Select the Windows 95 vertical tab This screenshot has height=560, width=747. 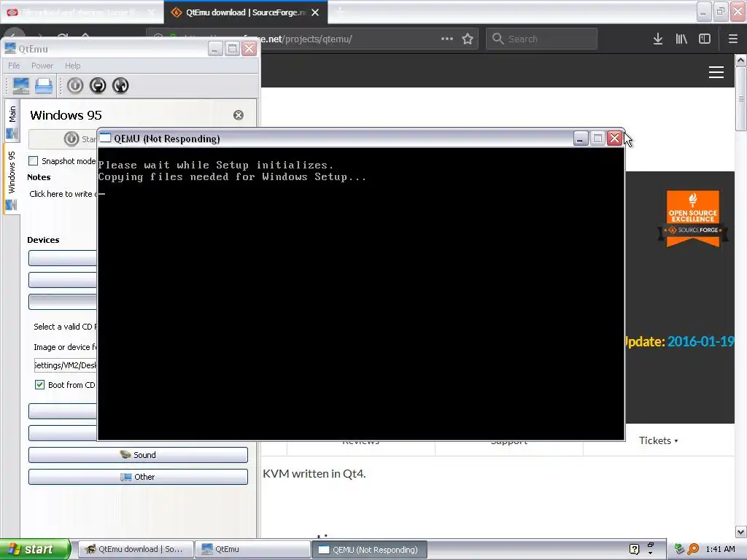click(x=12, y=179)
